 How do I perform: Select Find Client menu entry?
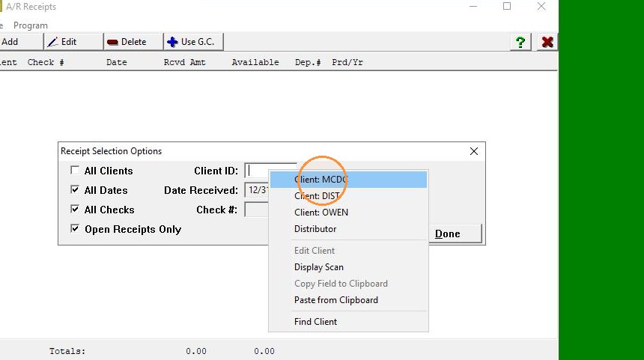[x=348, y=321]
